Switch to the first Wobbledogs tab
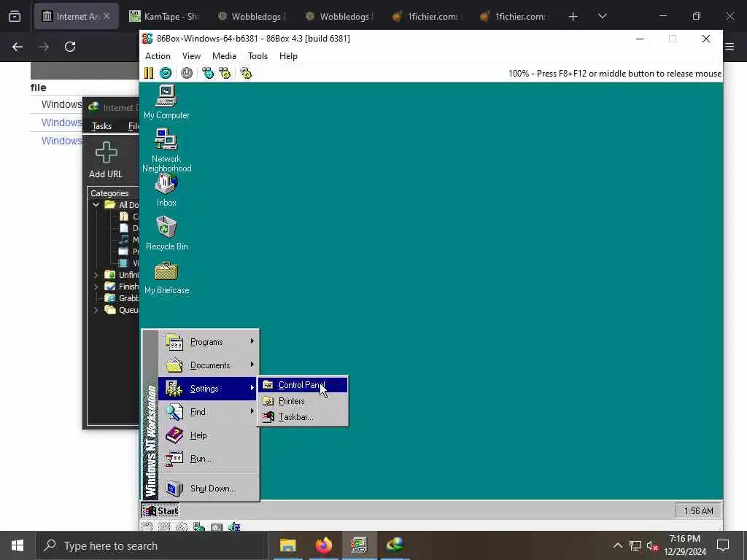747x560 pixels. [252, 17]
